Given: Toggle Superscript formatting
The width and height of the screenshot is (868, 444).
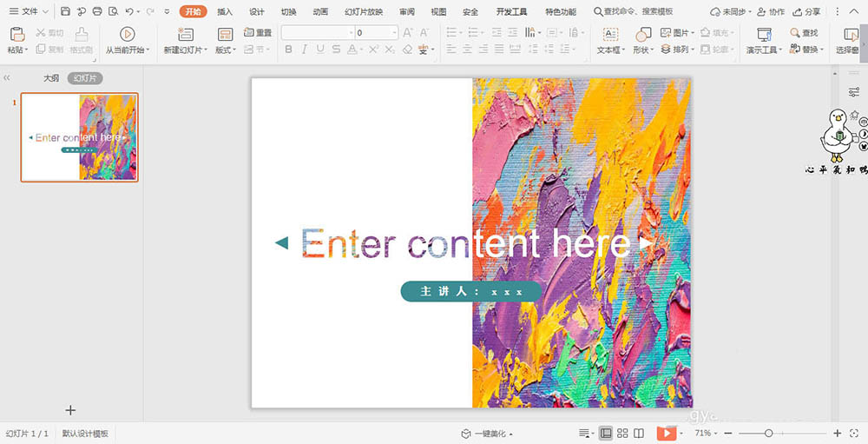Looking at the screenshot, I should 373,50.
